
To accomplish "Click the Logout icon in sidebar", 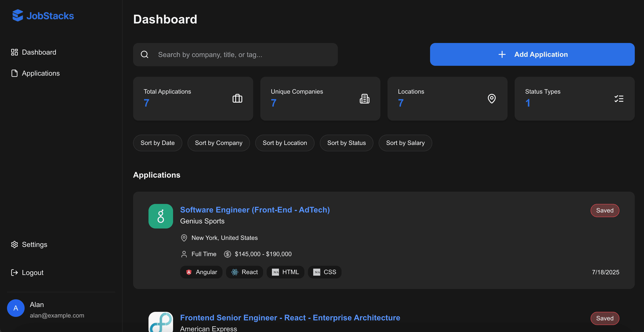I will pyautogui.click(x=14, y=272).
